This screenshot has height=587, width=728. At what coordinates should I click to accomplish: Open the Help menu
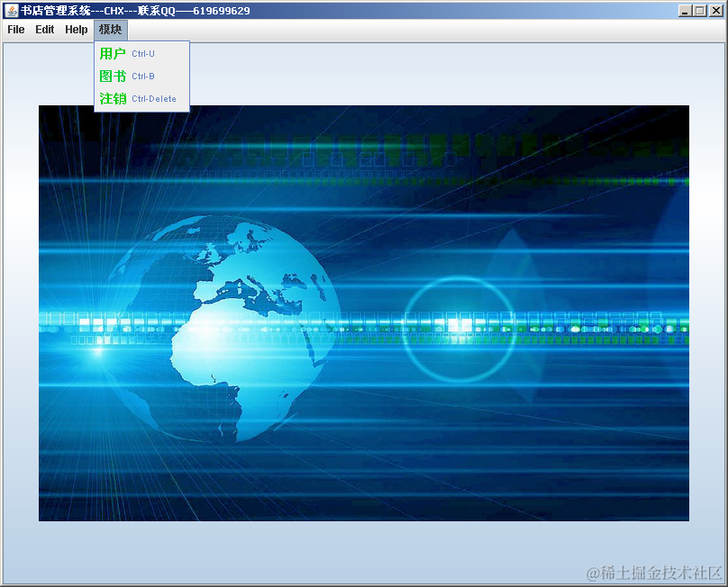(77, 30)
